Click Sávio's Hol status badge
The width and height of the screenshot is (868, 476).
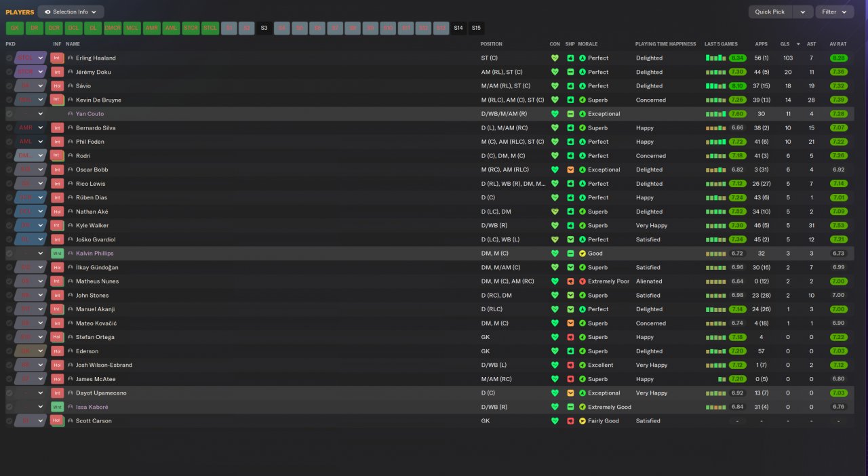[x=57, y=86]
